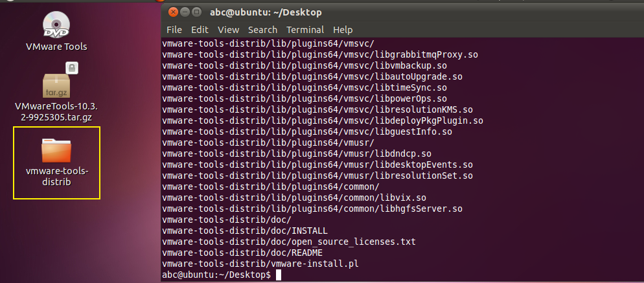Click the line vmware-tools-distrib/doc/README

[x=242, y=253]
